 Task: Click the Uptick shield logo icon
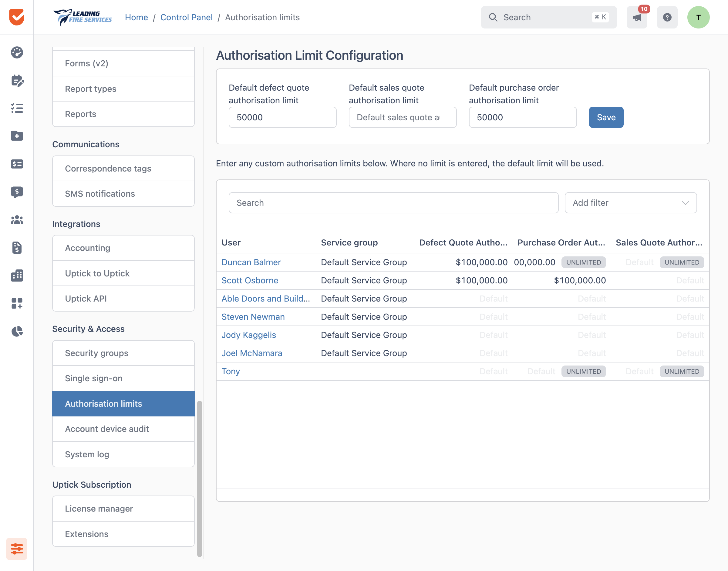[17, 17]
